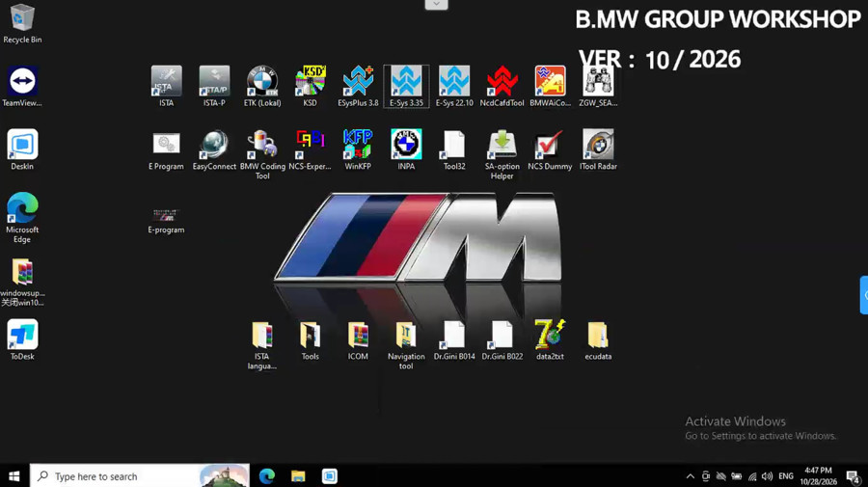This screenshot has height=487, width=868.
Task: Launch EasyConnect from the desktop
Action: click(x=214, y=150)
